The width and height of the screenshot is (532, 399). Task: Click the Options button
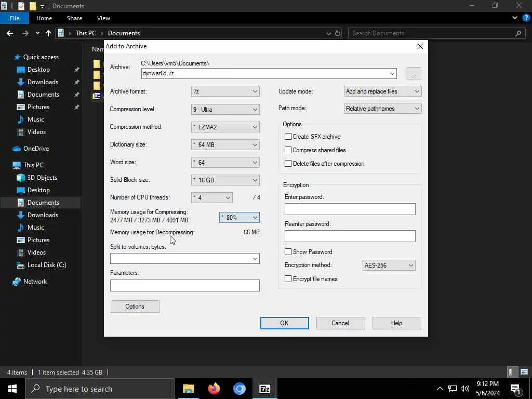coord(135,307)
